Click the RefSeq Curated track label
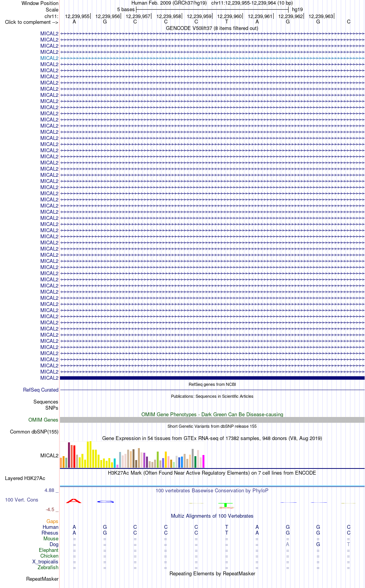 41,390
